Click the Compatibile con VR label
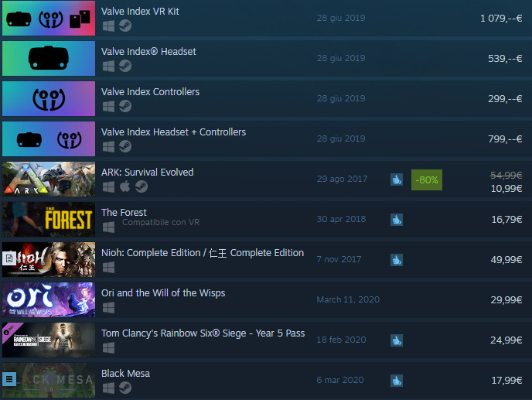The image size is (532, 400). tap(161, 222)
